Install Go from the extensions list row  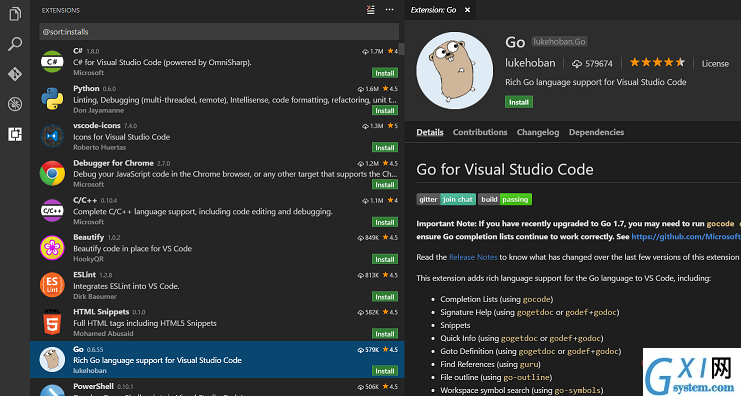[x=385, y=371]
